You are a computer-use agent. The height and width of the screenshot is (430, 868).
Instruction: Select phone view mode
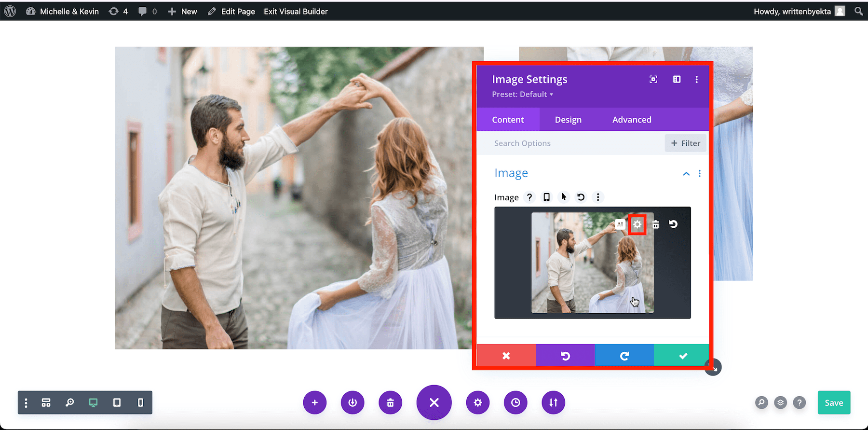coord(140,402)
